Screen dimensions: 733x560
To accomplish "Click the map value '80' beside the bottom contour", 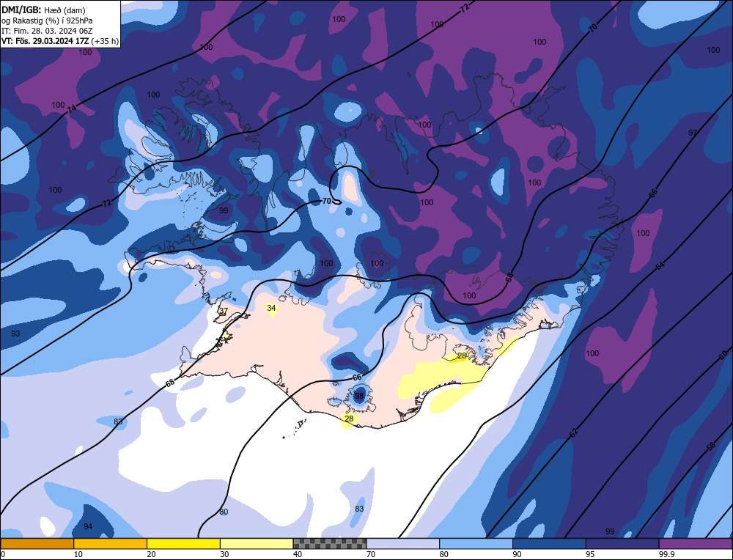I will (x=224, y=512).
